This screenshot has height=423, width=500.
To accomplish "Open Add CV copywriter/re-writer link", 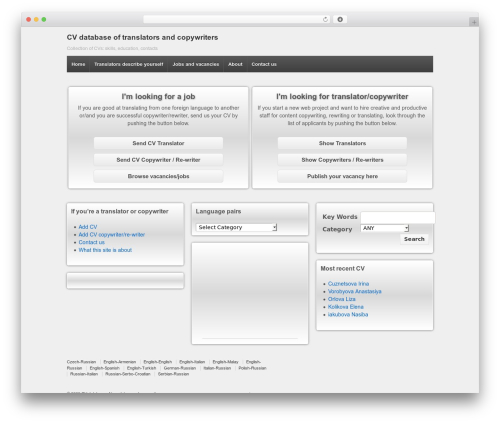I will 112,235.
